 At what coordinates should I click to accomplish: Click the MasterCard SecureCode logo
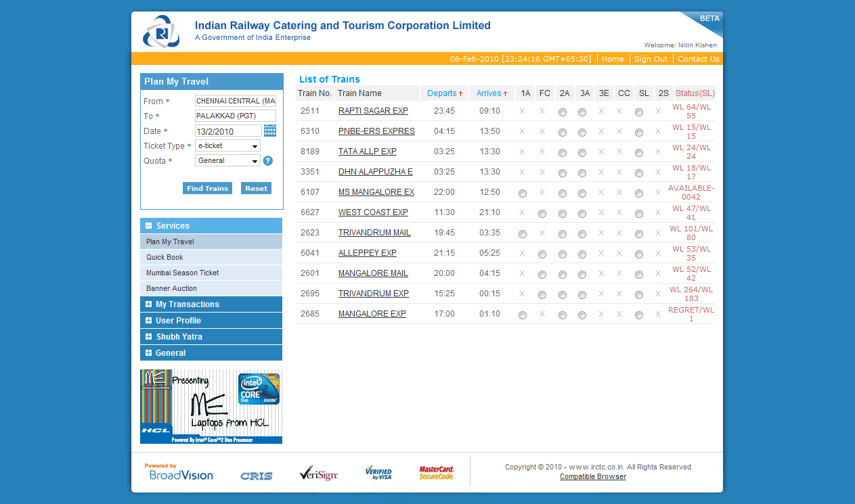click(437, 473)
